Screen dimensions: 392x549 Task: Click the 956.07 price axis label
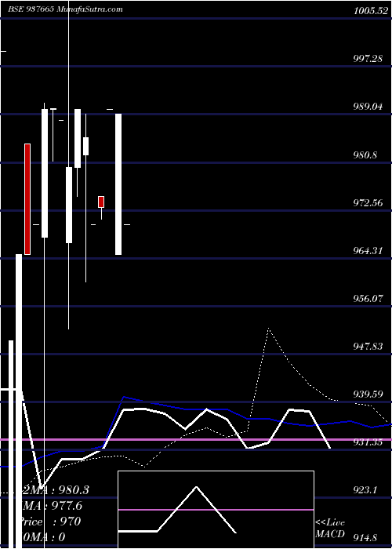point(368,299)
